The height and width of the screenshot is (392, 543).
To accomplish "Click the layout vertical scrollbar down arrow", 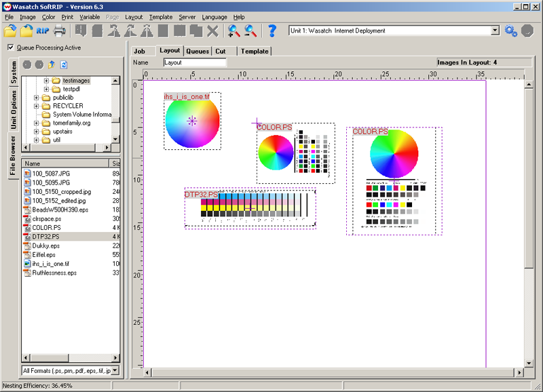I will (x=529, y=364).
